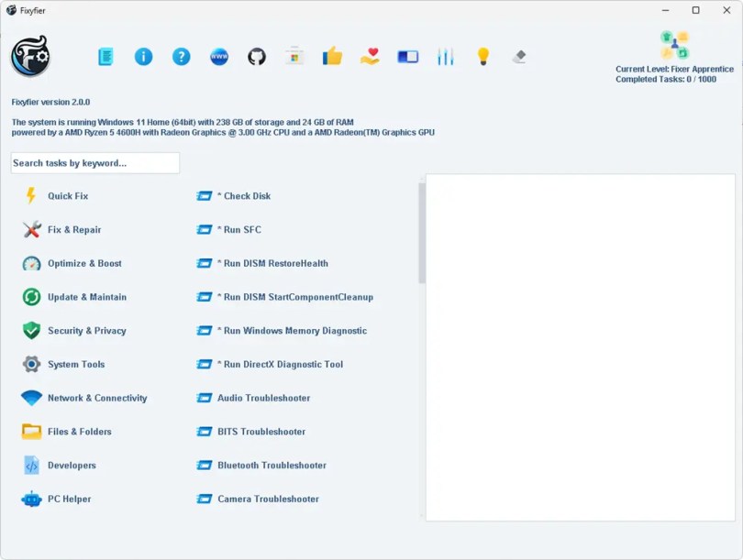Screen dimensions: 743x560
Task: Open the settings sliders icon
Action: 446,57
